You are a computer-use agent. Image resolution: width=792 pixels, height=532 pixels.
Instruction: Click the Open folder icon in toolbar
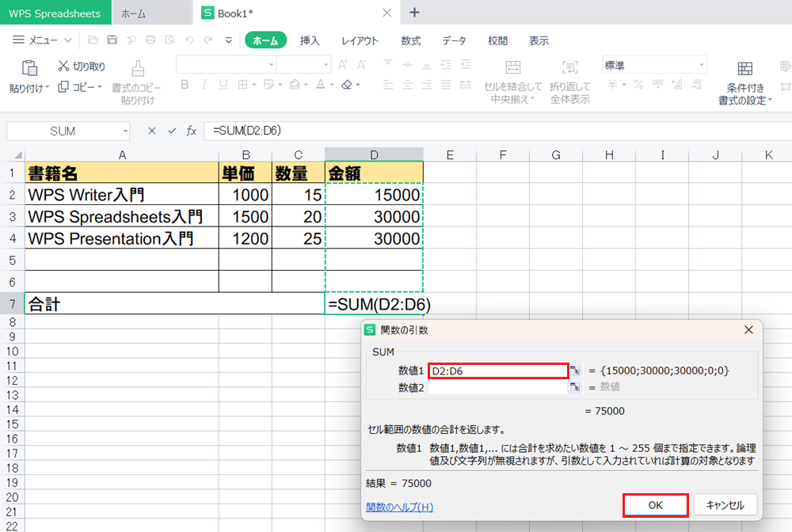93,40
